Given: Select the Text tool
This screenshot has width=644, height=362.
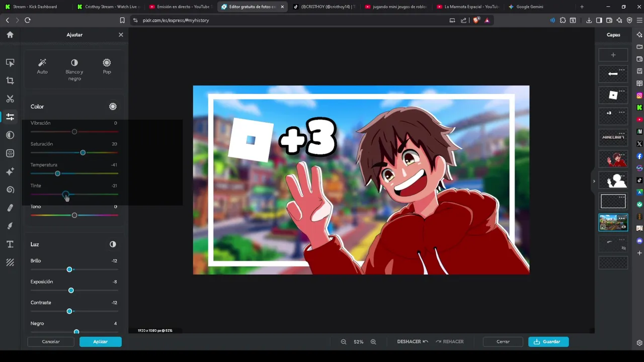Looking at the screenshot, I should tap(10, 244).
